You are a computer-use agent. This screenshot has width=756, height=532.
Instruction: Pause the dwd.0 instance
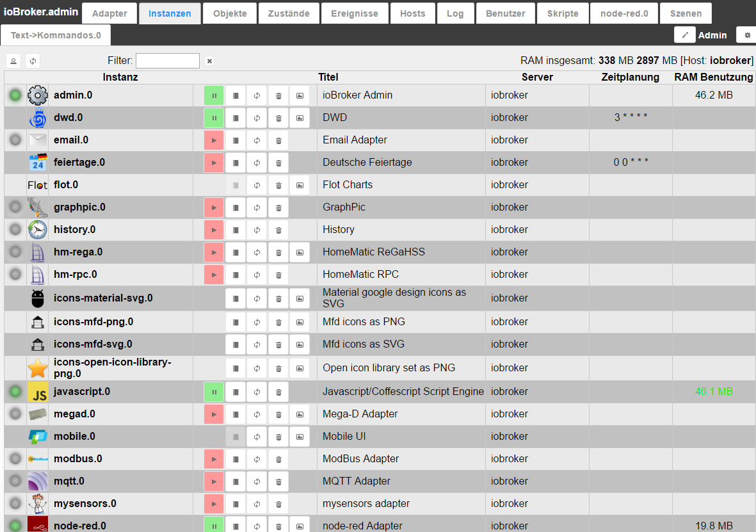[x=214, y=118]
